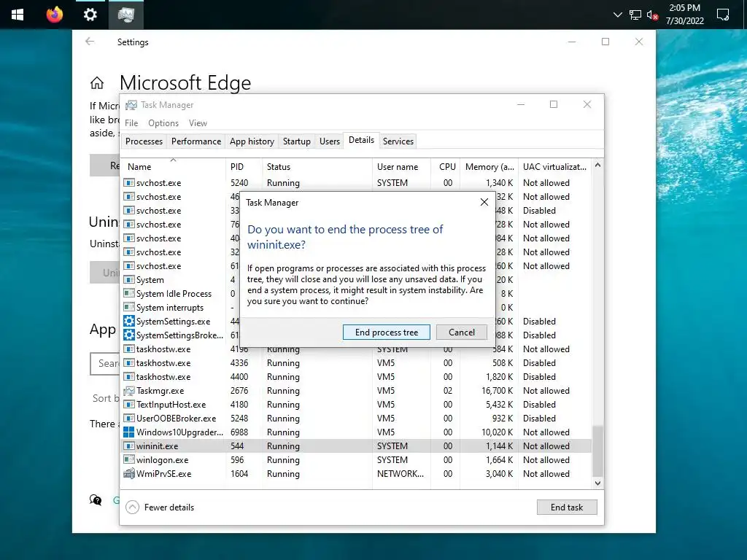747x560 pixels.
Task: Select the System process icon
Action: (128, 279)
